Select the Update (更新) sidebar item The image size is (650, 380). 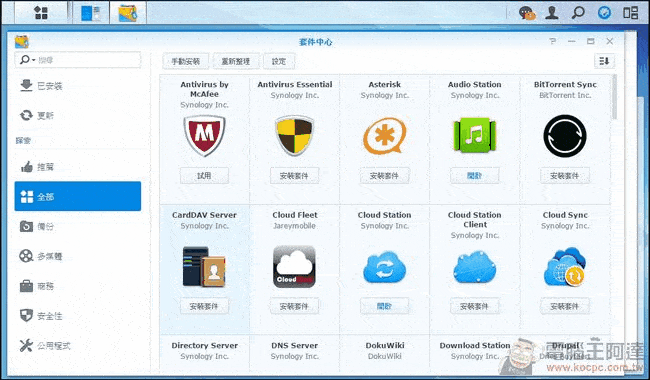click(78, 115)
